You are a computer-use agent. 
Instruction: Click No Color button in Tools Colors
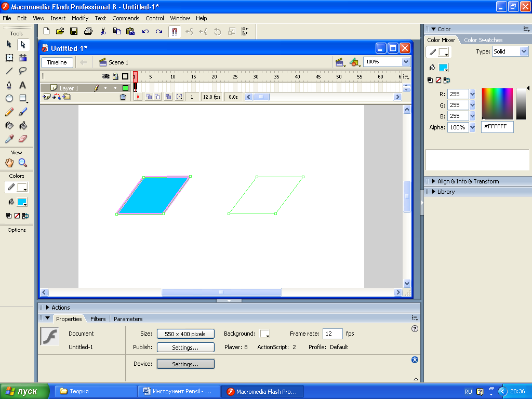17,216
